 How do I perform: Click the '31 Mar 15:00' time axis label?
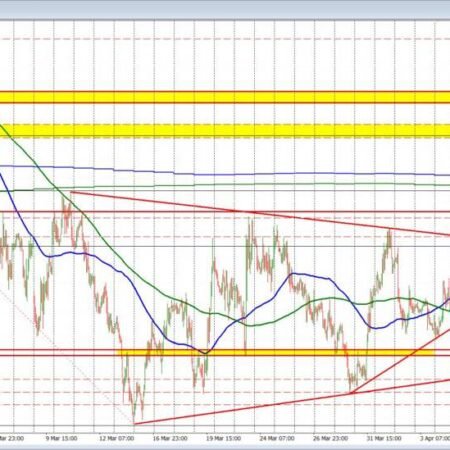coord(384,438)
